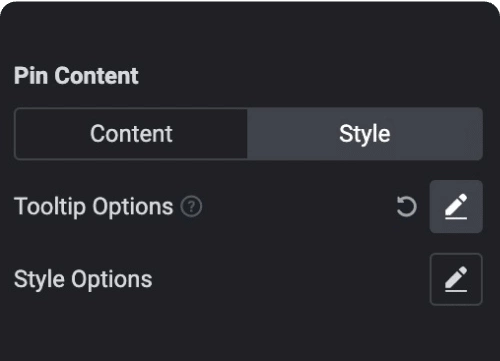Click the circular arrow revert icon
The height and width of the screenshot is (361, 500).
click(407, 207)
